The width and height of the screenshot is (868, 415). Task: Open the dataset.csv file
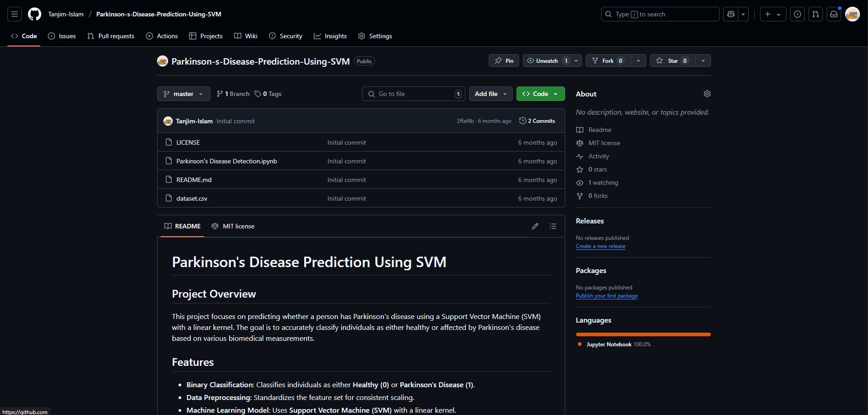pos(192,198)
